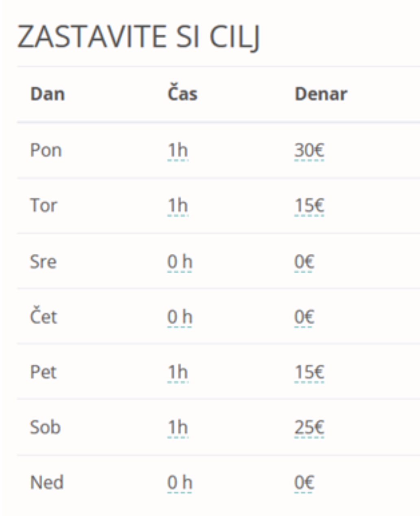Edit Monday's money value 30€

[309, 151]
